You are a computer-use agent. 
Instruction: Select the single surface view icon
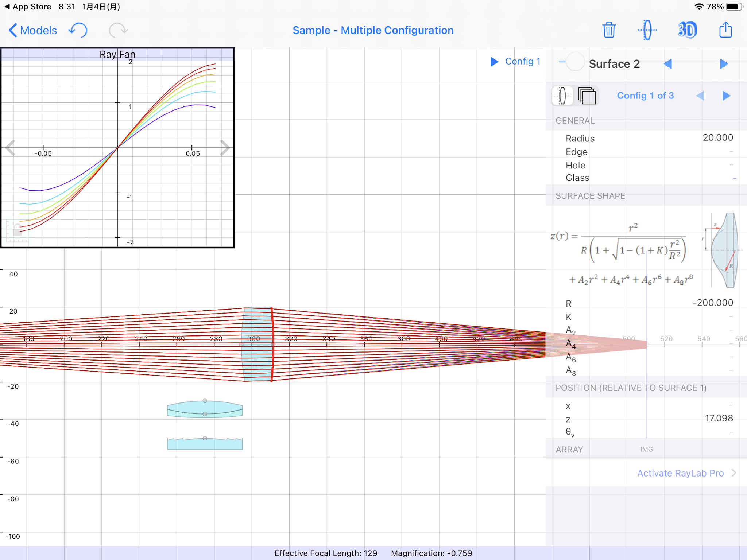point(562,96)
